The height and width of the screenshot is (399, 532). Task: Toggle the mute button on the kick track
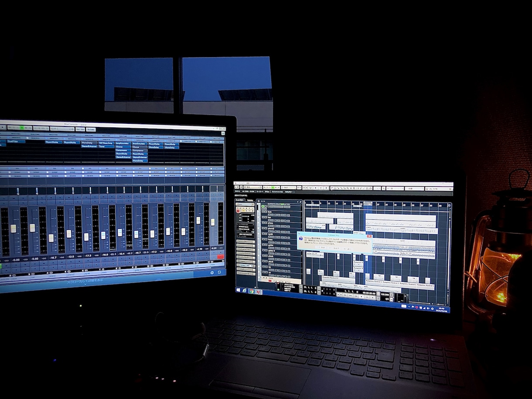[263, 212]
